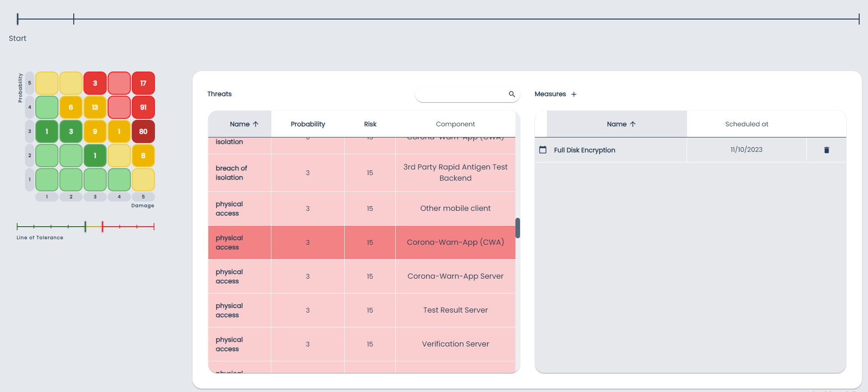Sort measures by Name arrow
This screenshot has width=868, height=392.
(x=633, y=124)
